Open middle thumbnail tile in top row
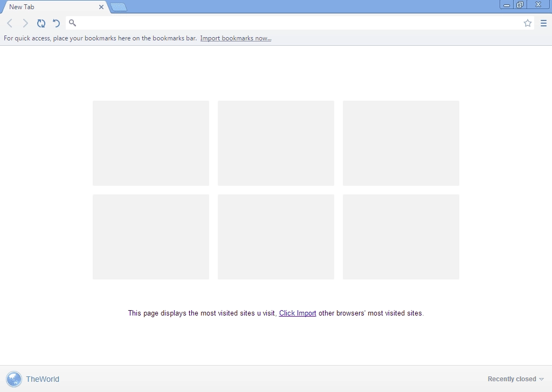 click(275, 143)
